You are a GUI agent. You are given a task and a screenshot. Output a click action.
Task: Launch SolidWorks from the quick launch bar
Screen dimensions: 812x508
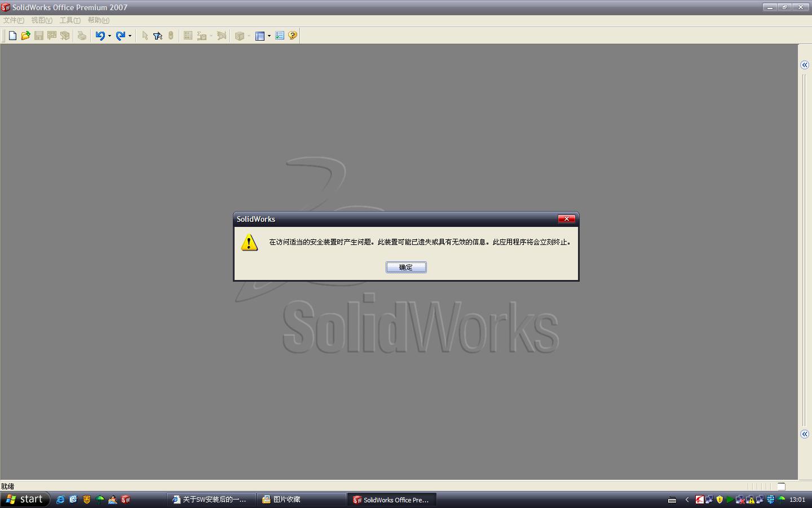pos(126,500)
